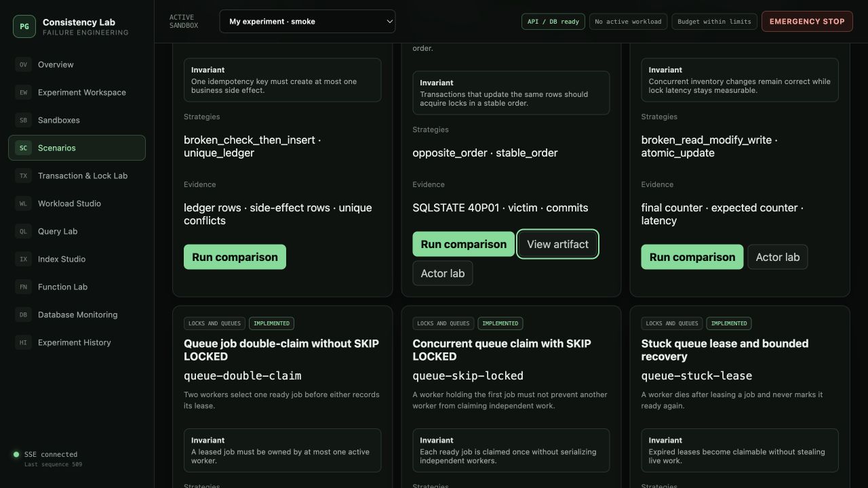
Task: Open the Overview page
Action: point(77,64)
